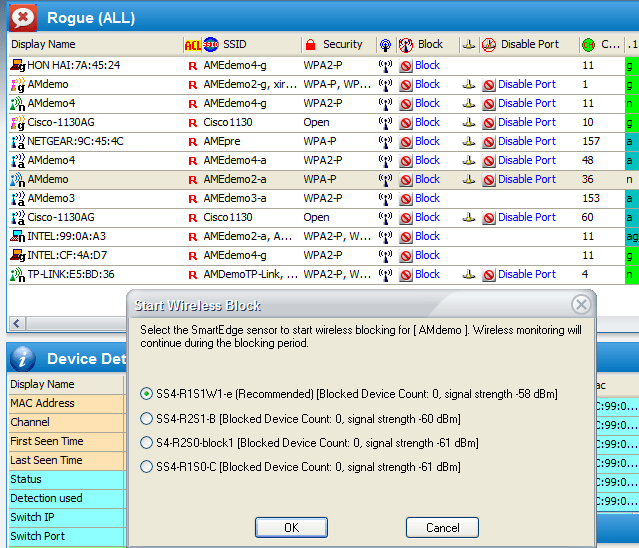Cancel the Start Wireless Block dialog
The image size is (639, 548).
click(x=442, y=528)
